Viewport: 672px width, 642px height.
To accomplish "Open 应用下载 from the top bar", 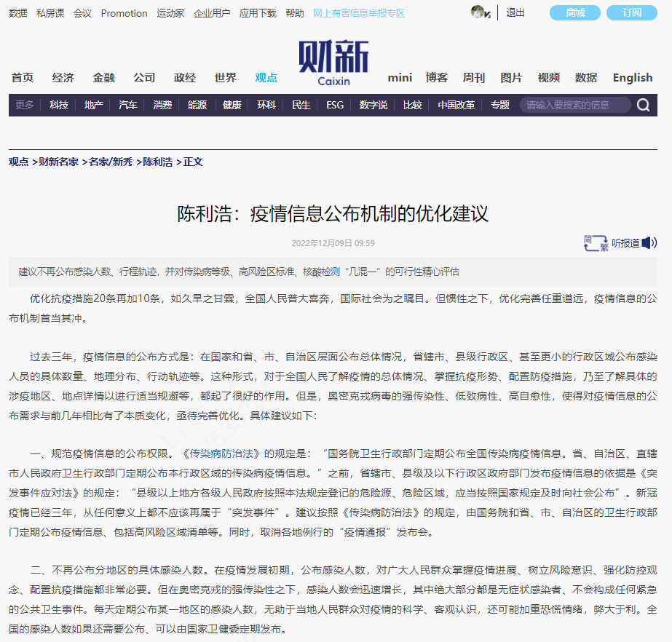I will [x=258, y=12].
